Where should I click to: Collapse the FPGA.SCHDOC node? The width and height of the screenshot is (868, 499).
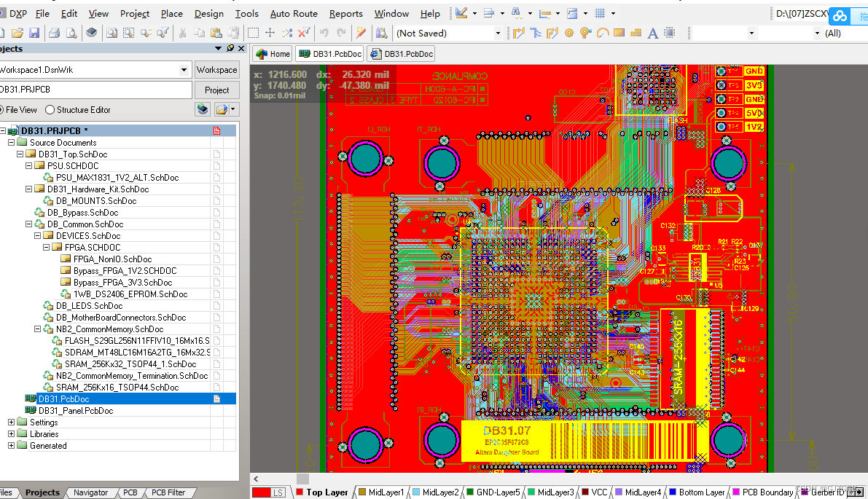[47, 247]
